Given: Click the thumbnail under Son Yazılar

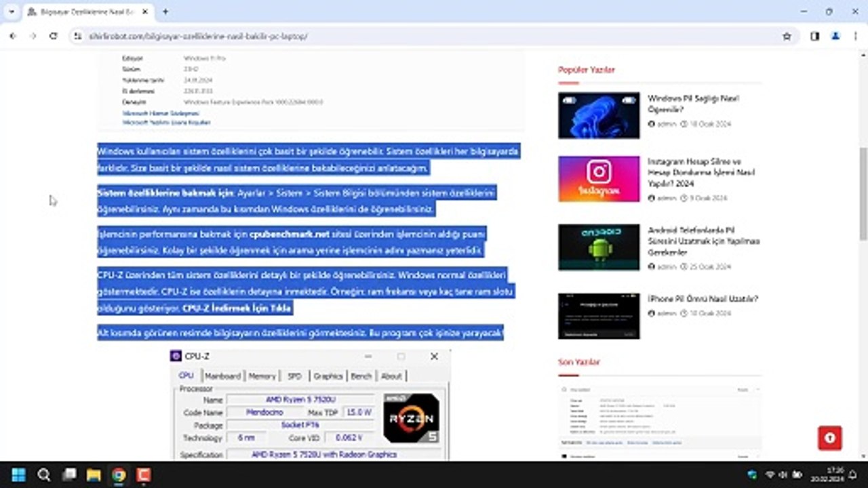Looking at the screenshot, I should click(x=660, y=422).
